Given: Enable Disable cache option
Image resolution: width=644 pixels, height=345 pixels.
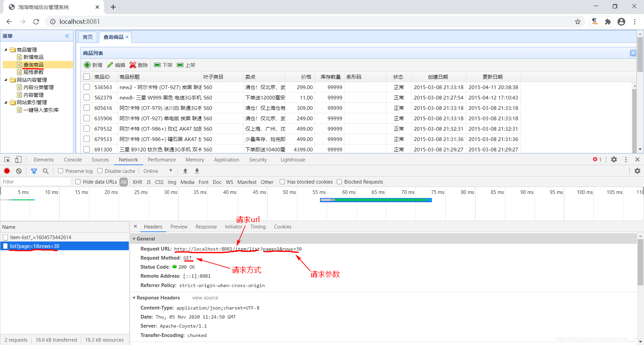Looking at the screenshot, I should 100,171.
